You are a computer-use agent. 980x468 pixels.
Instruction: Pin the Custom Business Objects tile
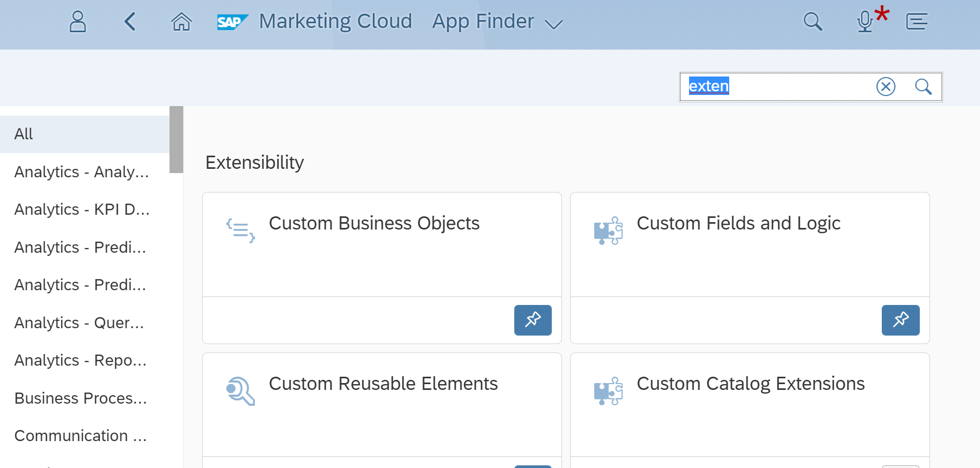coord(533,320)
